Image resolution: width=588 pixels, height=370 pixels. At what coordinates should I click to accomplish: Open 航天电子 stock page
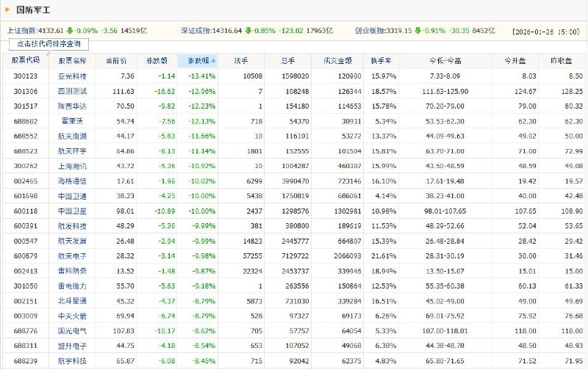[72, 255]
